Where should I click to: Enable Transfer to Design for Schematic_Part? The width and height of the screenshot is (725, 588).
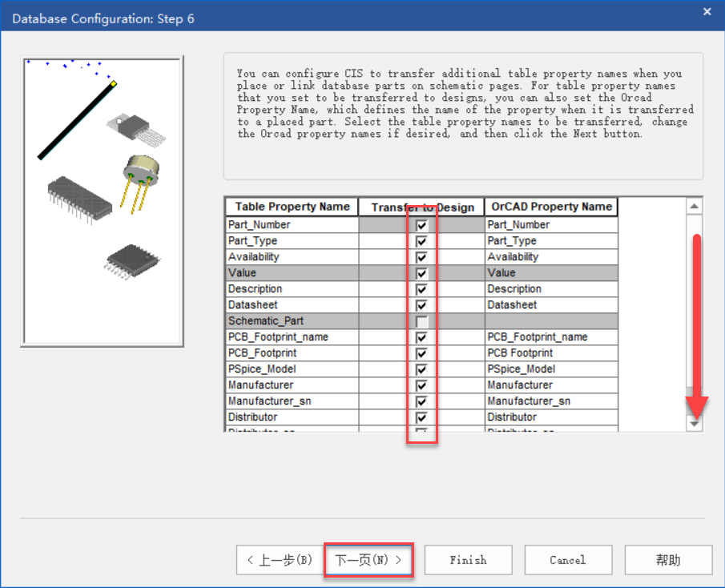point(421,321)
